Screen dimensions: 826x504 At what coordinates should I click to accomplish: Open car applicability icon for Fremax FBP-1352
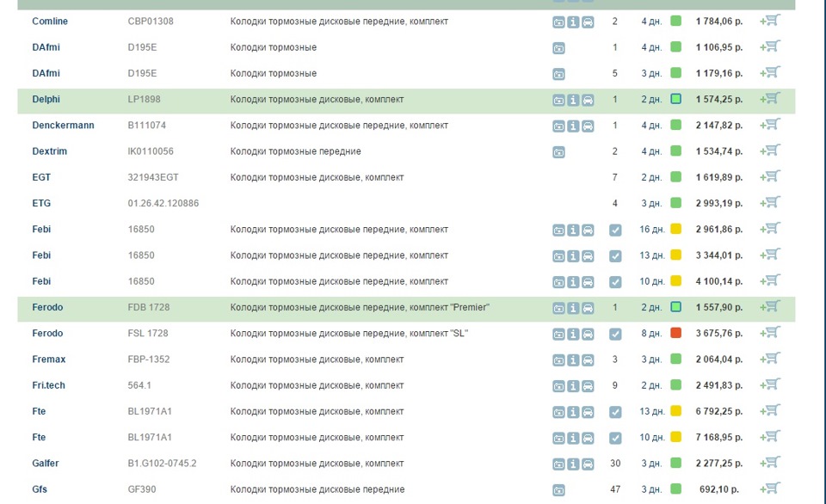point(588,360)
